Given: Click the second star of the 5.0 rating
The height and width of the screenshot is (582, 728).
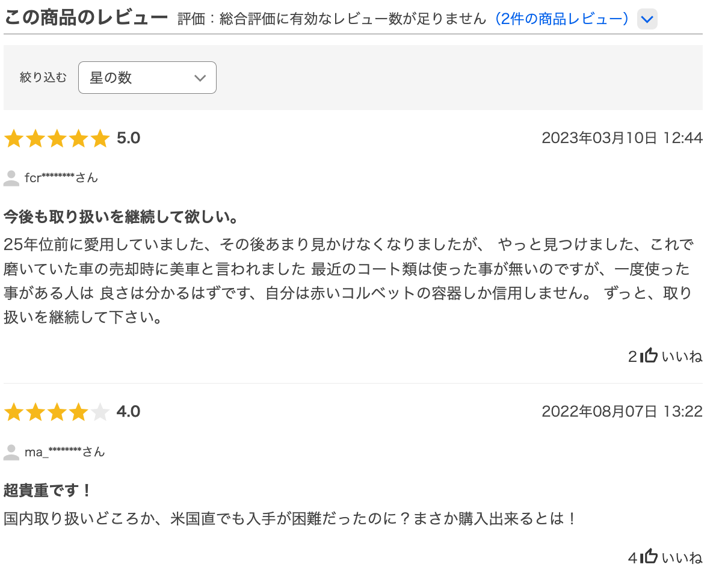Looking at the screenshot, I should [x=36, y=138].
